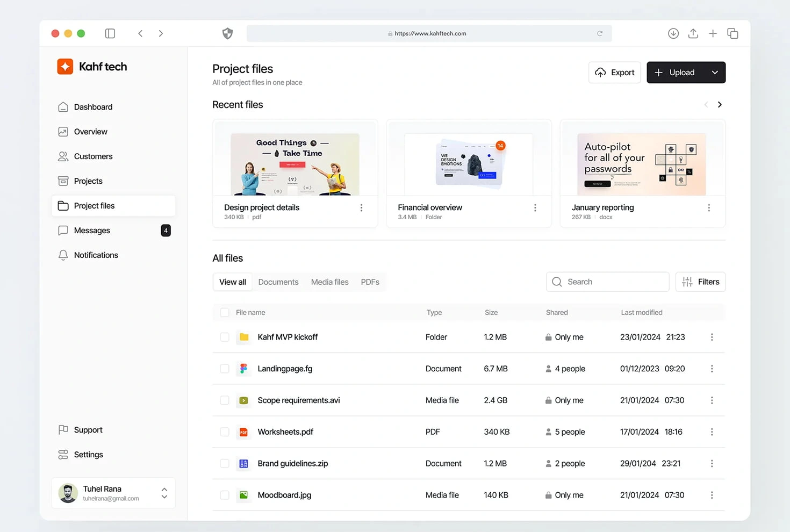The height and width of the screenshot is (532, 790).
Task: Click the Kahf tech logo icon
Action: click(x=65, y=67)
